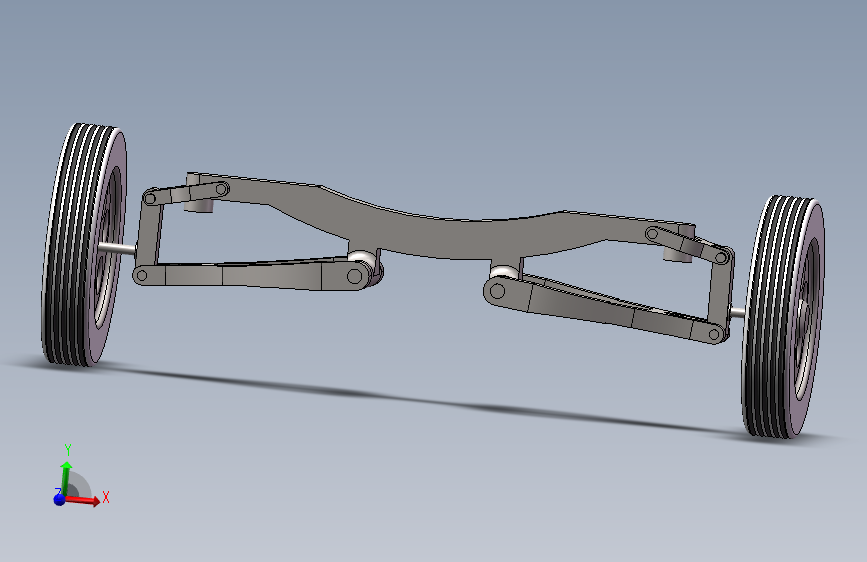Select the left wheel axle shaft
The width and height of the screenshot is (867, 562).
(118, 248)
